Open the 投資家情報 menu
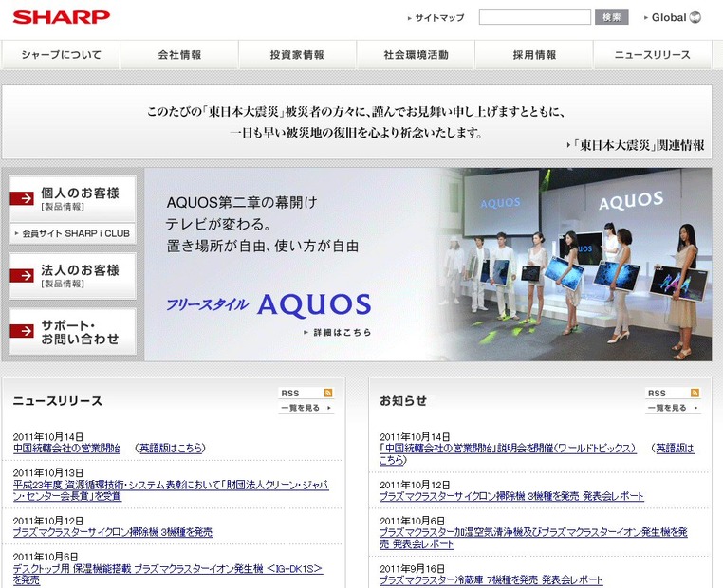Image resolution: width=723 pixels, height=588 pixels. pyautogui.click(x=297, y=55)
